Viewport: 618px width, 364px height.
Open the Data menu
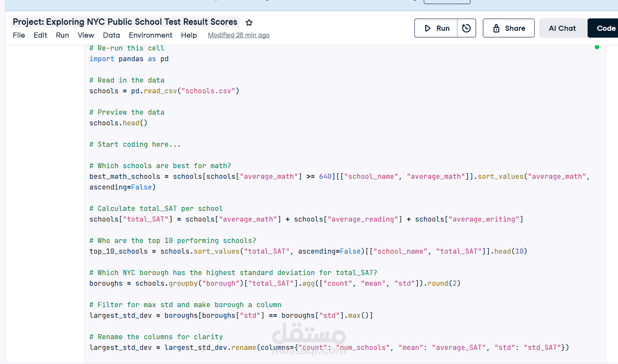point(111,35)
